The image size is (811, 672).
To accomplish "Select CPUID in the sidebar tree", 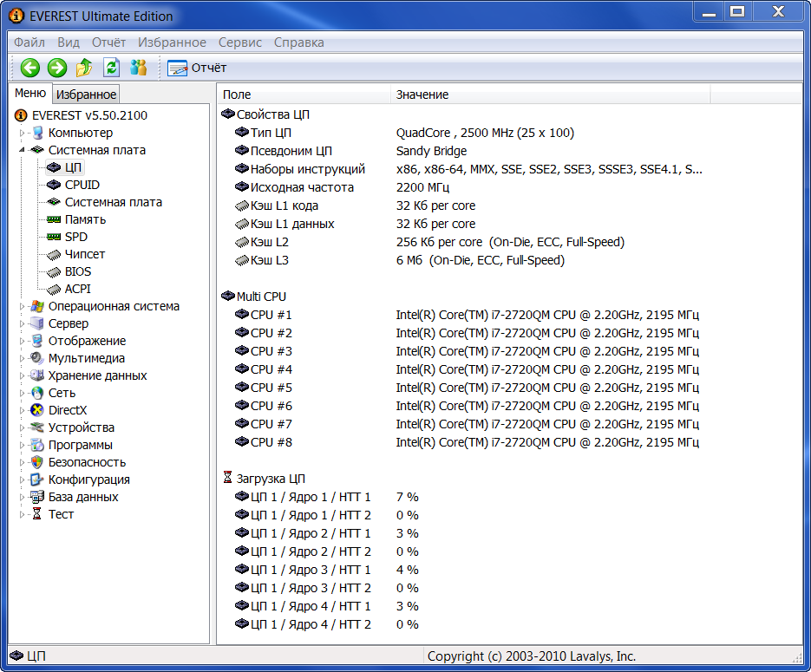I will [x=82, y=185].
